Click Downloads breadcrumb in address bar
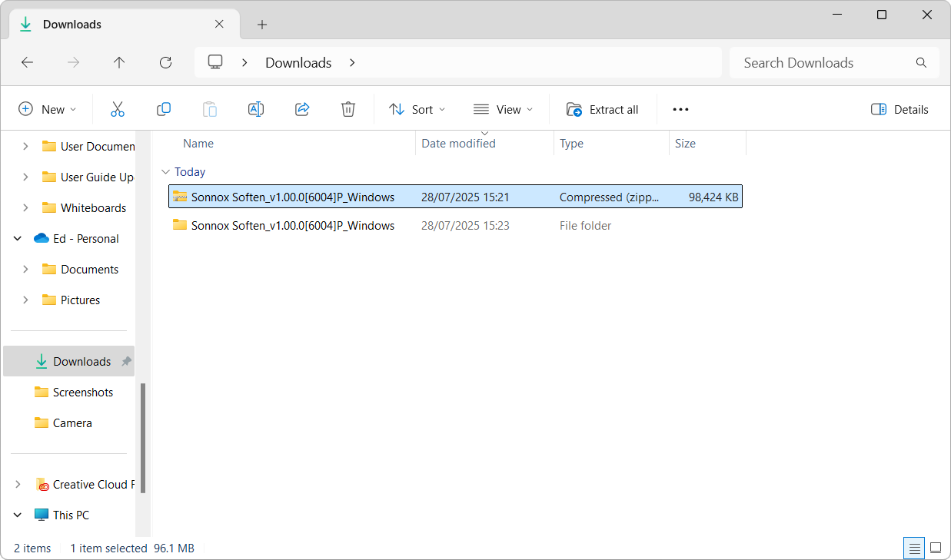This screenshot has width=951, height=560. tap(298, 63)
